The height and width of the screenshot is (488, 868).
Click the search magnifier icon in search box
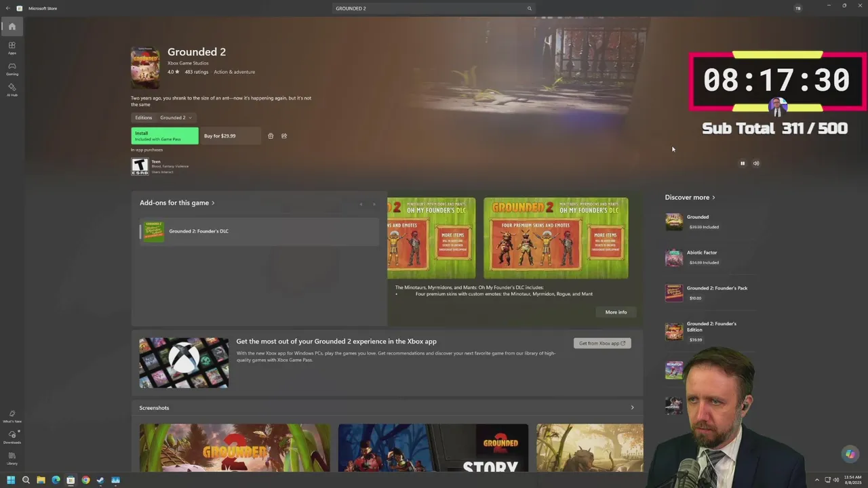coord(529,8)
